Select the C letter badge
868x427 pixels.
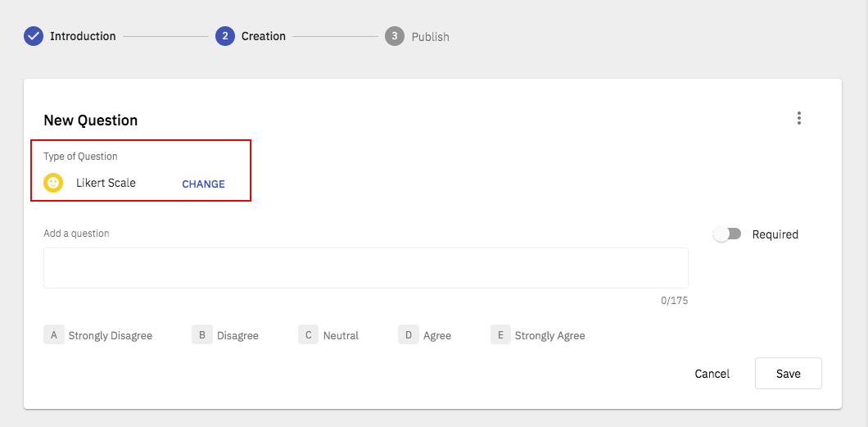pos(308,335)
